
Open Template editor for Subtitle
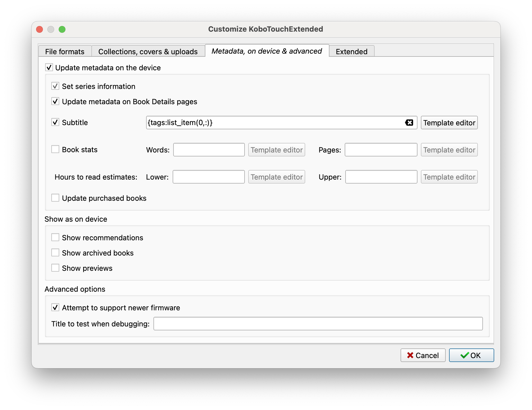(449, 123)
